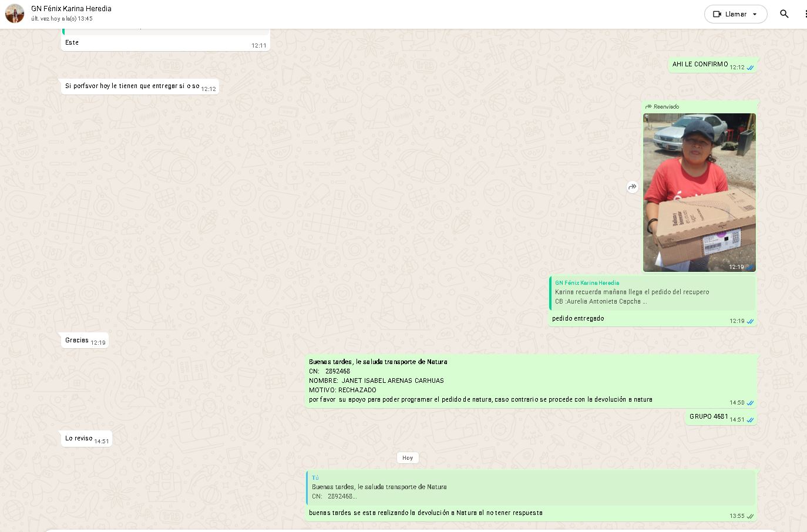The width and height of the screenshot is (807, 532).
Task: Select the message with MOTIVO: RECHAZADO
Action: 480,381
